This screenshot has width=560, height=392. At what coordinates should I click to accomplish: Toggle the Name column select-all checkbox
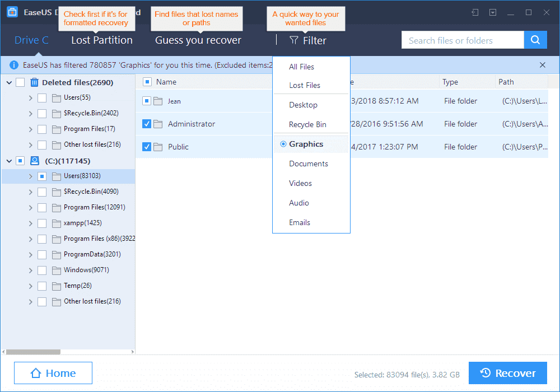[147, 82]
